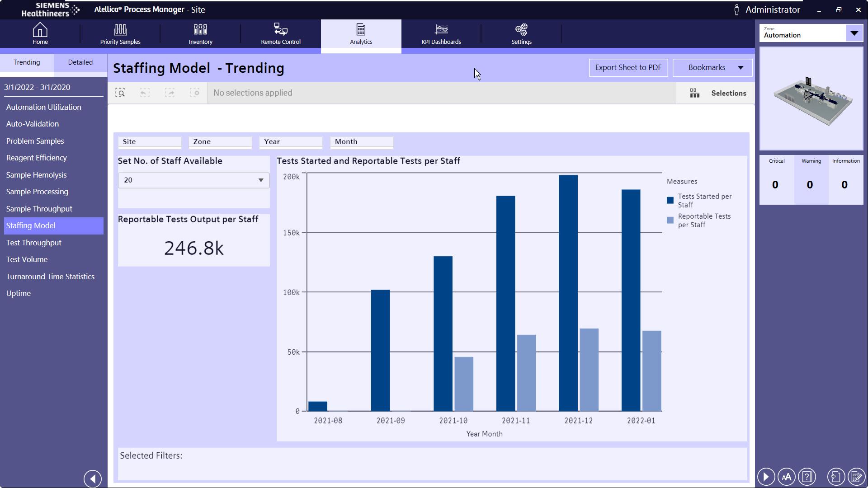Click the smart search selection icon
This screenshot has height=488, width=868.
pos(120,93)
